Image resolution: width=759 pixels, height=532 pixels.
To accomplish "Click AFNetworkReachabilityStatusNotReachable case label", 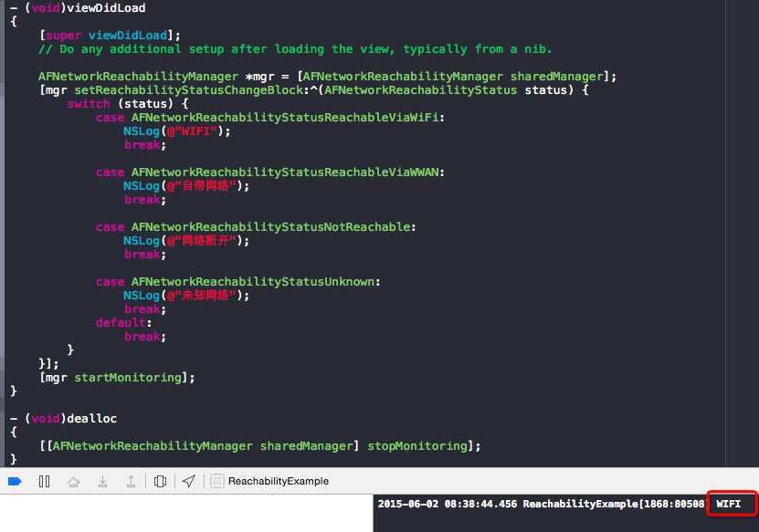I will click(270, 227).
